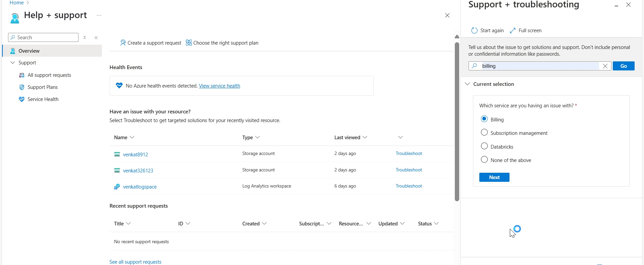Click the Help + support person icon
The height and width of the screenshot is (265, 644).
pyautogui.click(x=15, y=18)
